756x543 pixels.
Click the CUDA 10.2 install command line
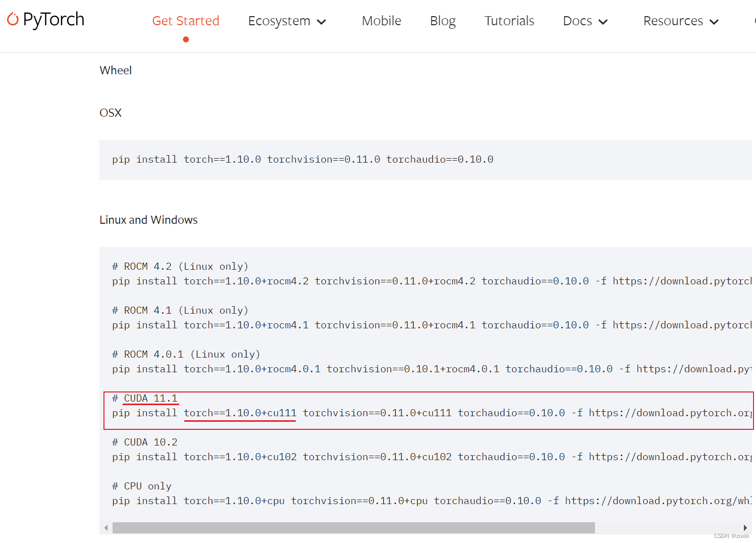353,457
